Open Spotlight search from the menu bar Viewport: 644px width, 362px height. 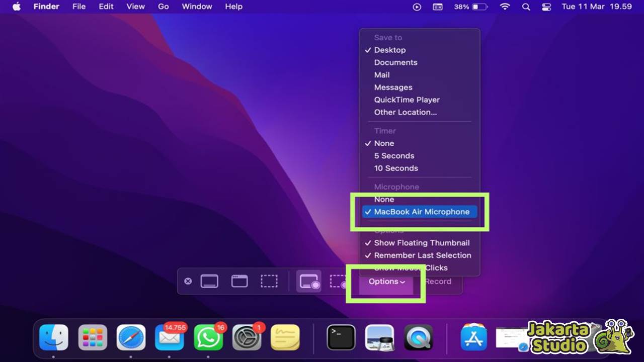(x=526, y=7)
